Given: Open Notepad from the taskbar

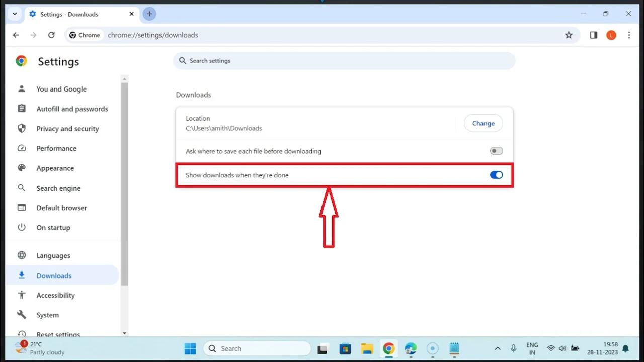Looking at the screenshot, I should (x=454, y=348).
